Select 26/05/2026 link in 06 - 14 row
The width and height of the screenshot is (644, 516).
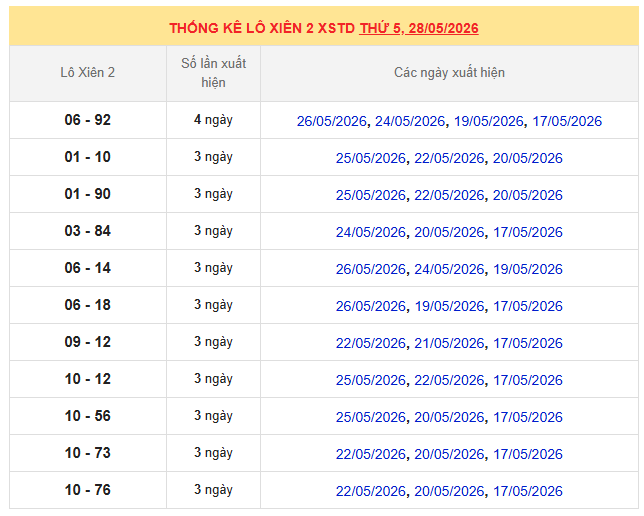click(x=370, y=269)
